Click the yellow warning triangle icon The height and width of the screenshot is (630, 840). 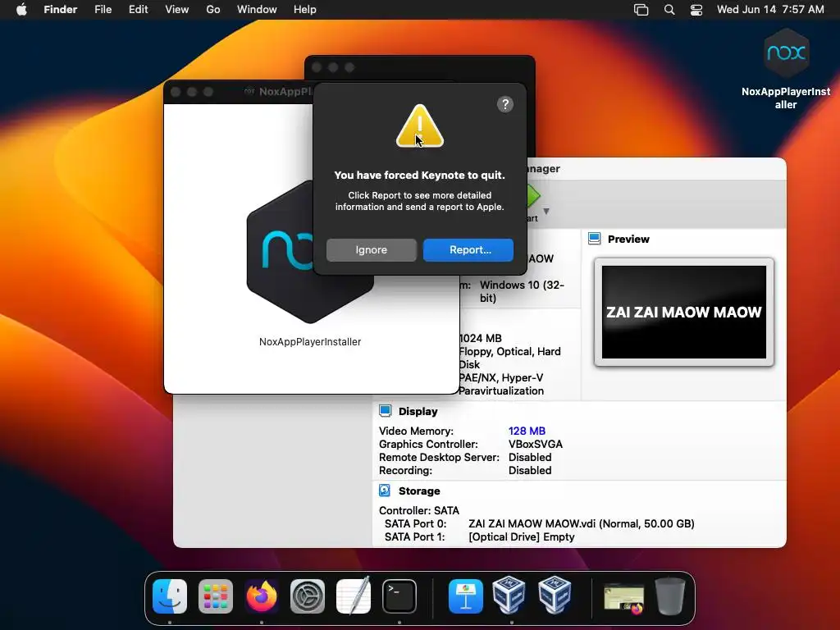coord(420,126)
